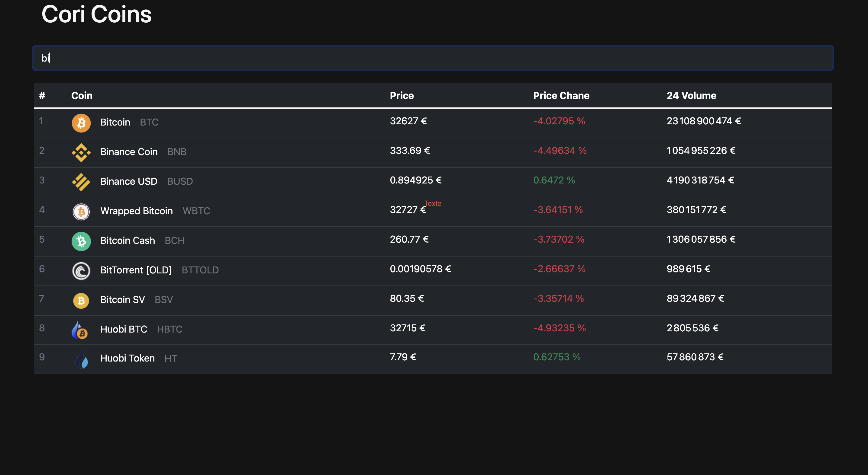Screen dimensions: 868x475
Task: Click the green Bitcoin Cash logo
Action: pos(81,241)
